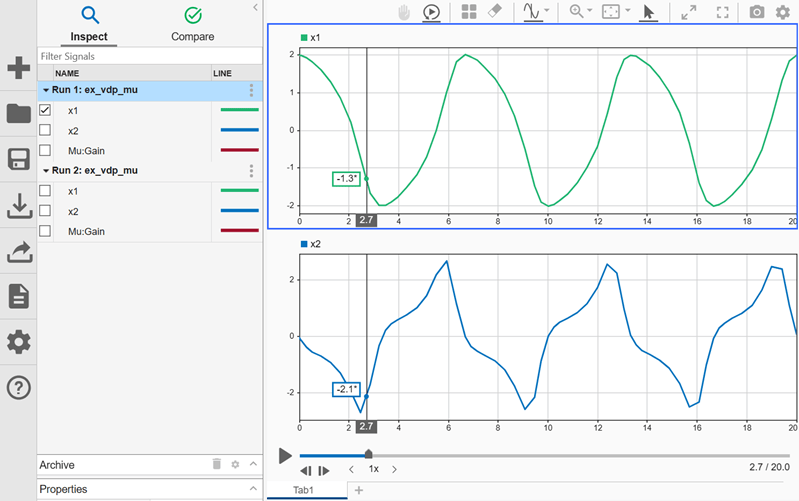Decrease replay speed with left chevron
The height and width of the screenshot is (501, 799).
(x=351, y=469)
